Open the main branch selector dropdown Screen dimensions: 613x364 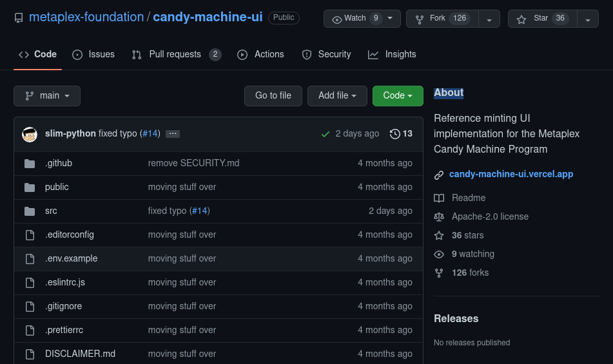coord(47,96)
